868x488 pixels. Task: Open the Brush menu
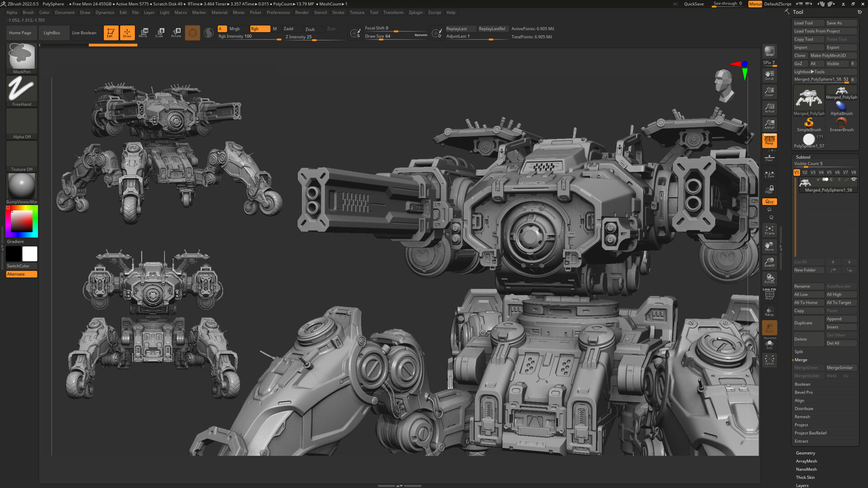pyautogui.click(x=28, y=12)
